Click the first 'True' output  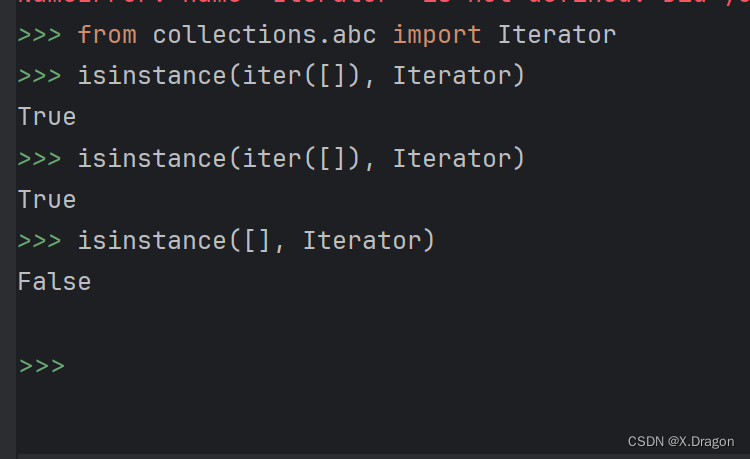(47, 117)
